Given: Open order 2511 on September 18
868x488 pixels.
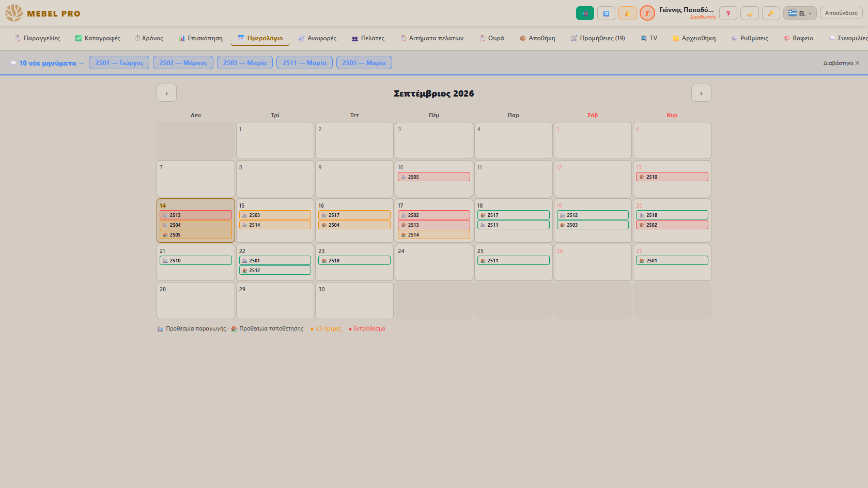Looking at the screenshot, I should [x=514, y=225].
